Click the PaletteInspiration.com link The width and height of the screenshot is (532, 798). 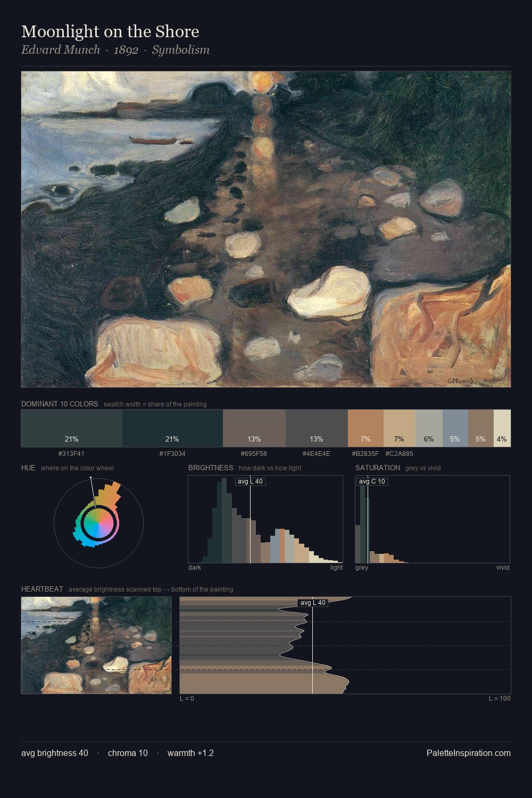click(x=469, y=753)
